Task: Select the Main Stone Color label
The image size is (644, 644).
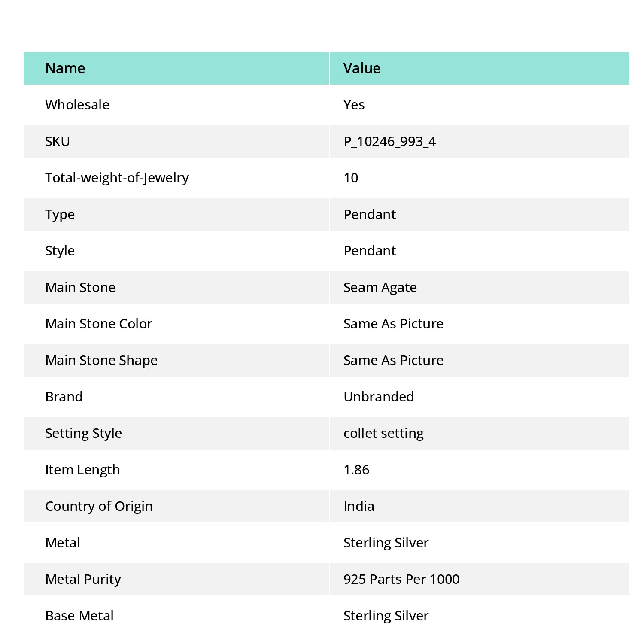Action: click(99, 324)
